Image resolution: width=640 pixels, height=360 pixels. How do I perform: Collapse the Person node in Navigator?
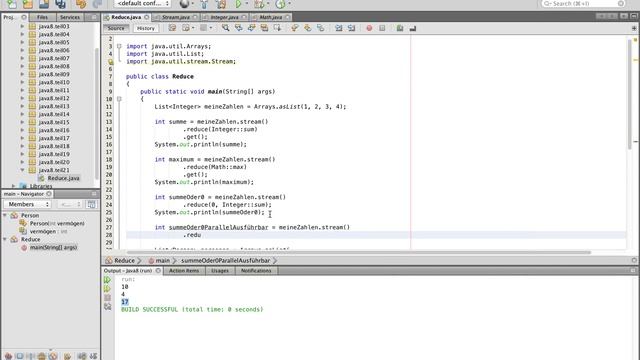5,215
